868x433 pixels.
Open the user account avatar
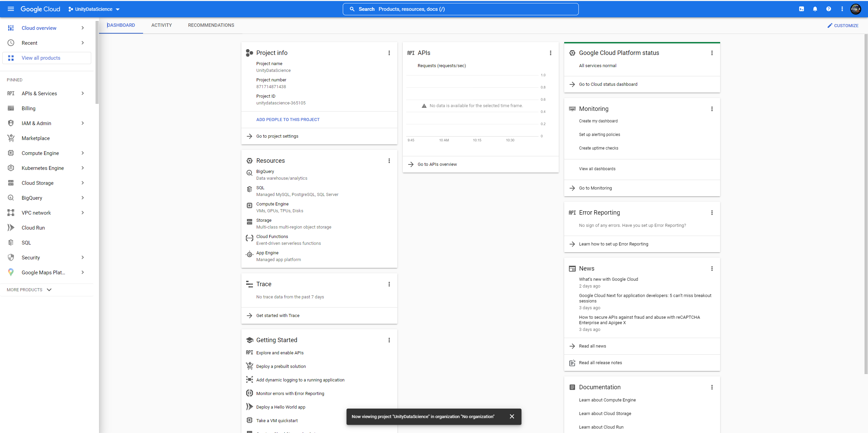click(x=856, y=9)
